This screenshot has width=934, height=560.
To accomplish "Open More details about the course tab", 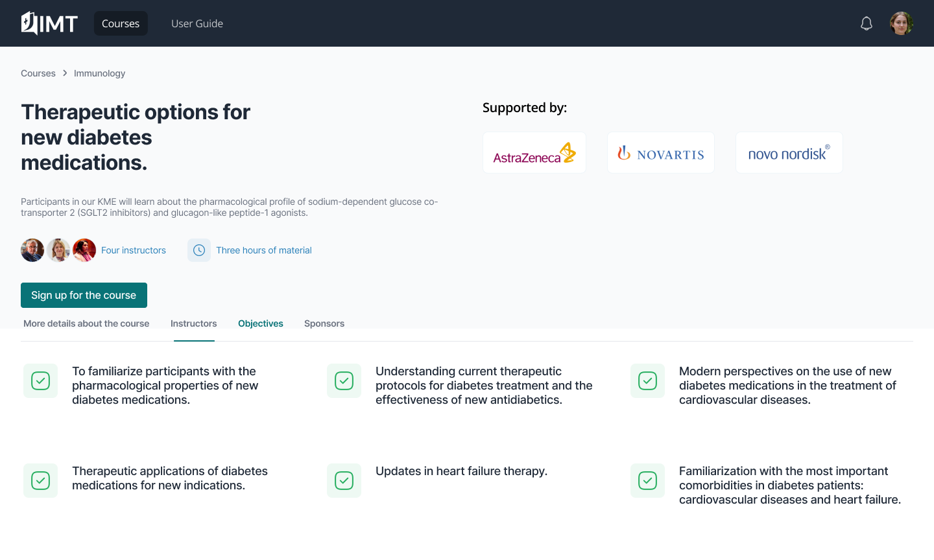I will click(x=86, y=323).
